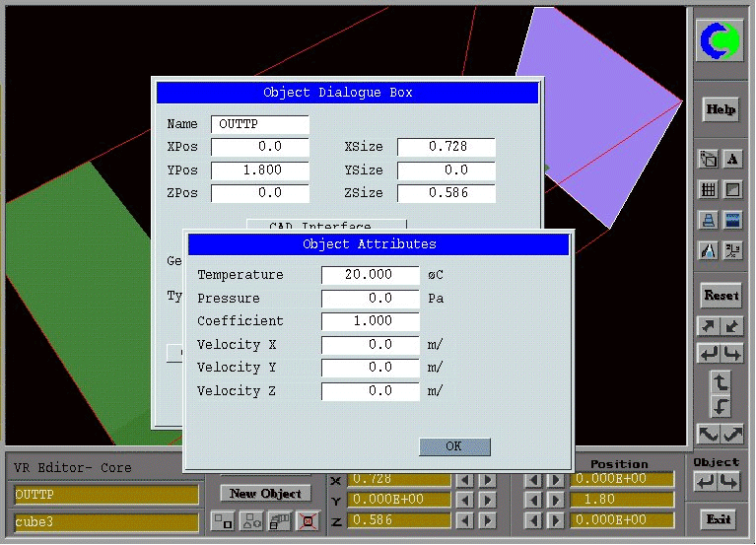Click the Velocity X value field
The image size is (756, 545).
(371, 345)
